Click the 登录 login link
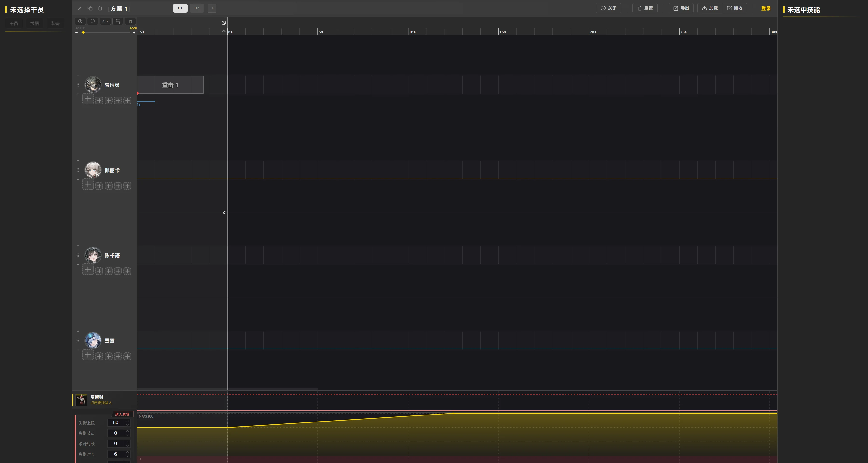Screen dimensions: 868x463 (766, 8)
